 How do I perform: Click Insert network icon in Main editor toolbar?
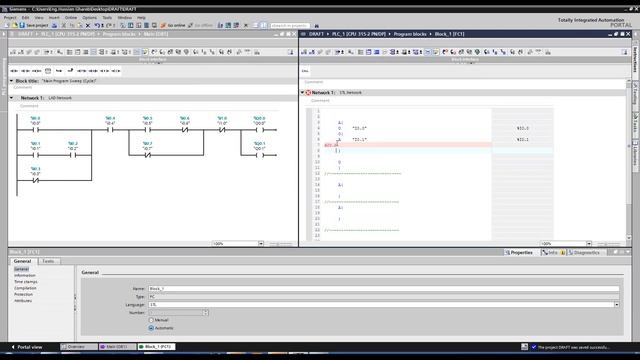pyautogui.click(x=13, y=52)
